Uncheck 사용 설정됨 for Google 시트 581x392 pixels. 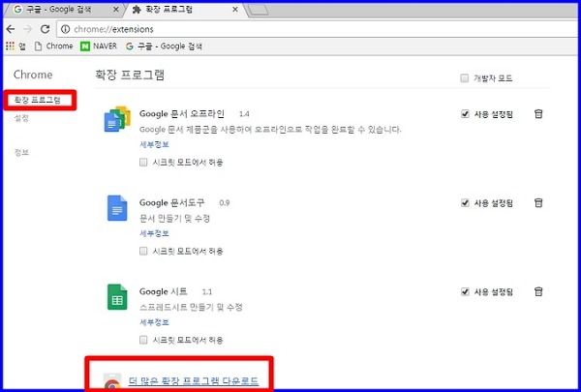465,291
